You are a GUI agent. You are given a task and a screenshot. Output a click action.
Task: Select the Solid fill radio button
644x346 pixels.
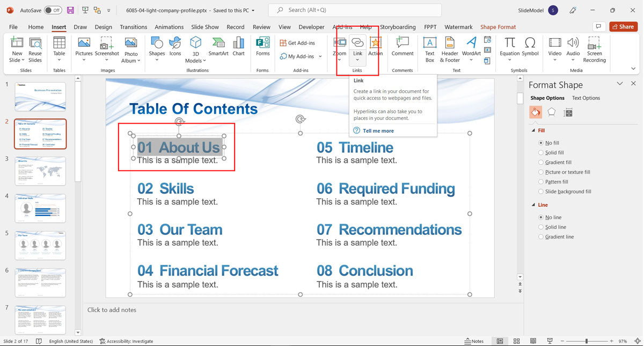click(540, 152)
